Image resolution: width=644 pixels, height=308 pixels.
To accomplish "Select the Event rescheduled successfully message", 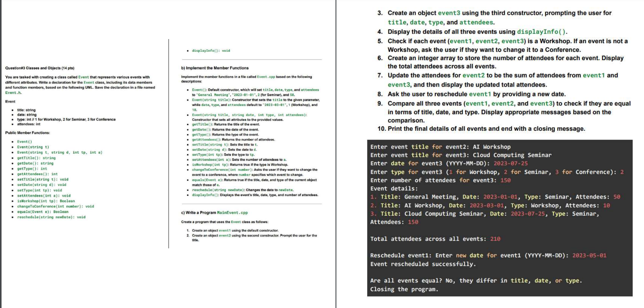I will coord(424,264).
